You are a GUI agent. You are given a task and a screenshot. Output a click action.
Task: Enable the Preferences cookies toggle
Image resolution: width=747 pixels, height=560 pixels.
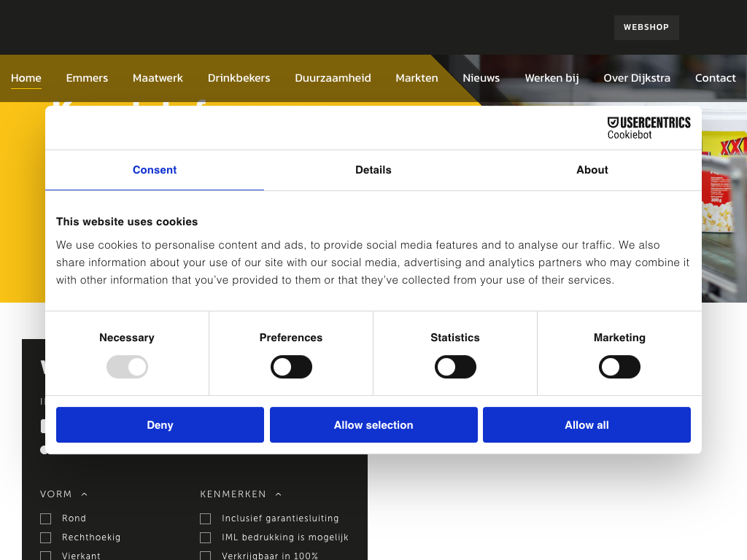click(291, 367)
